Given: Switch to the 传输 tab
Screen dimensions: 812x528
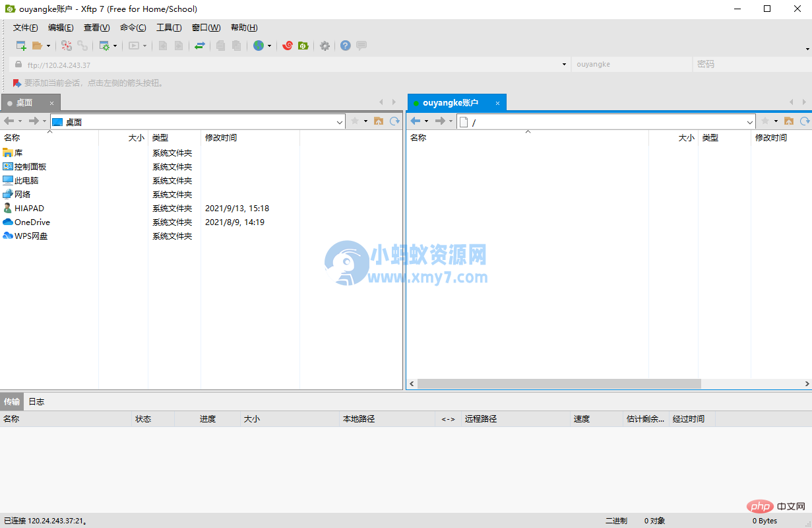Looking at the screenshot, I should pyautogui.click(x=12, y=401).
